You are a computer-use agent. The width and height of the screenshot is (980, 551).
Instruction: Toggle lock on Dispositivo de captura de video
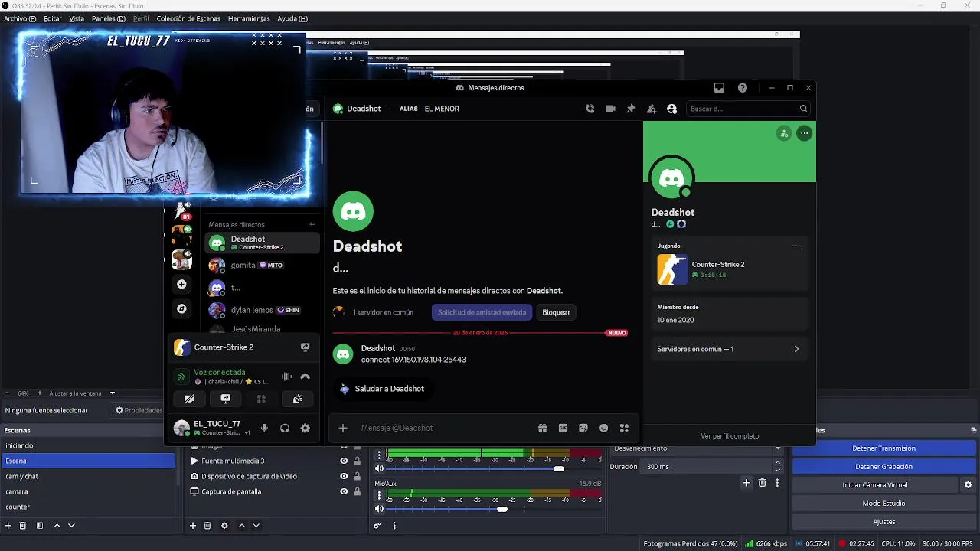pos(357,476)
